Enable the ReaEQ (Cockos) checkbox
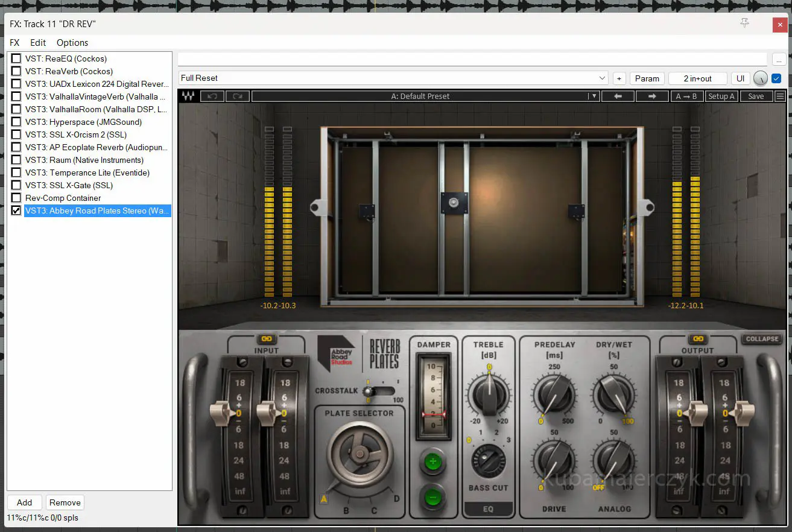Screen dimensions: 792x532 pyautogui.click(x=16, y=59)
